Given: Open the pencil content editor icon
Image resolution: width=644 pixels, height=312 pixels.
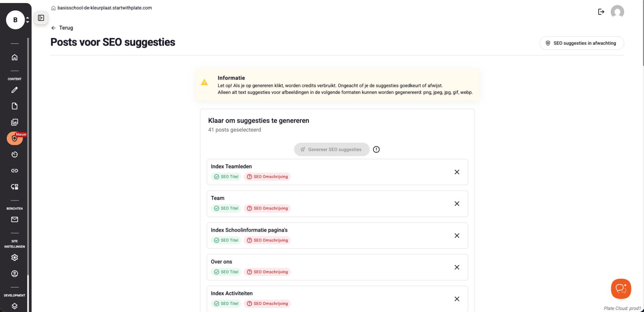Looking at the screenshot, I should (x=14, y=90).
